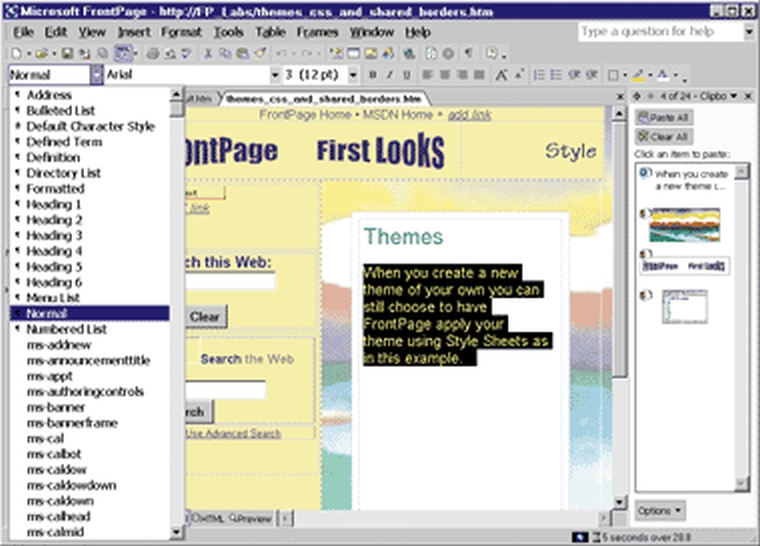Click the style list scroll down arrow
Viewport: 760px width, 546px height.
(x=176, y=532)
